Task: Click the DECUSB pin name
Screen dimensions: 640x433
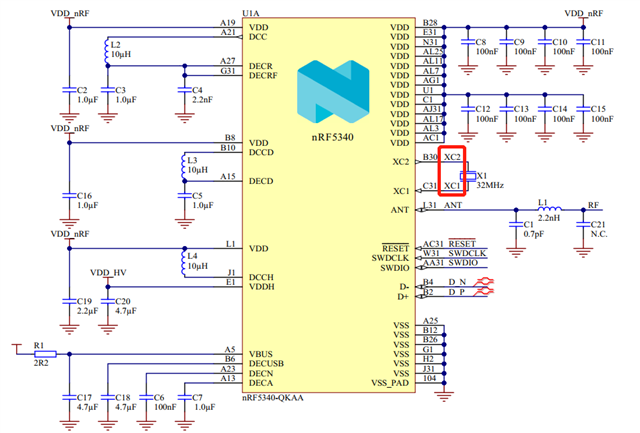Action: click(267, 364)
